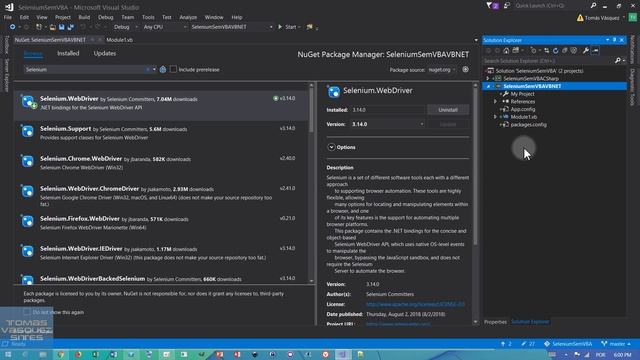
Task: Click the Selenium.Support package icon
Action: click(28, 131)
